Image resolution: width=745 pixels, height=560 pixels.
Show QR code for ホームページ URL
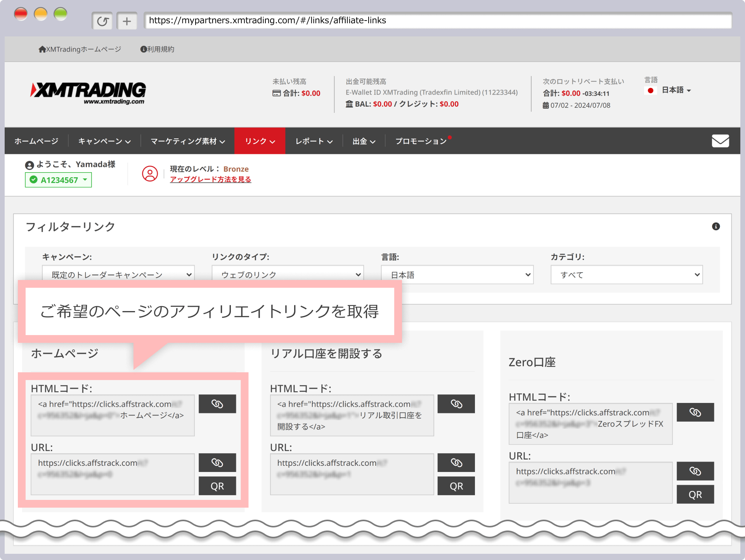(217, 486)
